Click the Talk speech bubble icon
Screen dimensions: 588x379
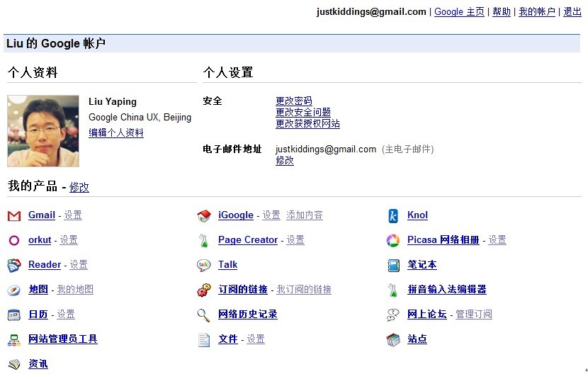(203, 265)
